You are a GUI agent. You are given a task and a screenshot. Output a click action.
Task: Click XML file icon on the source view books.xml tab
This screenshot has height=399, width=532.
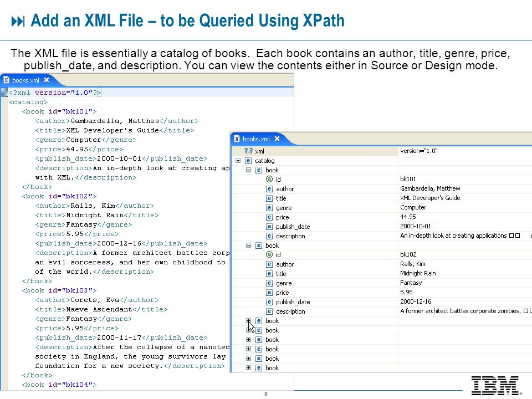6,80
